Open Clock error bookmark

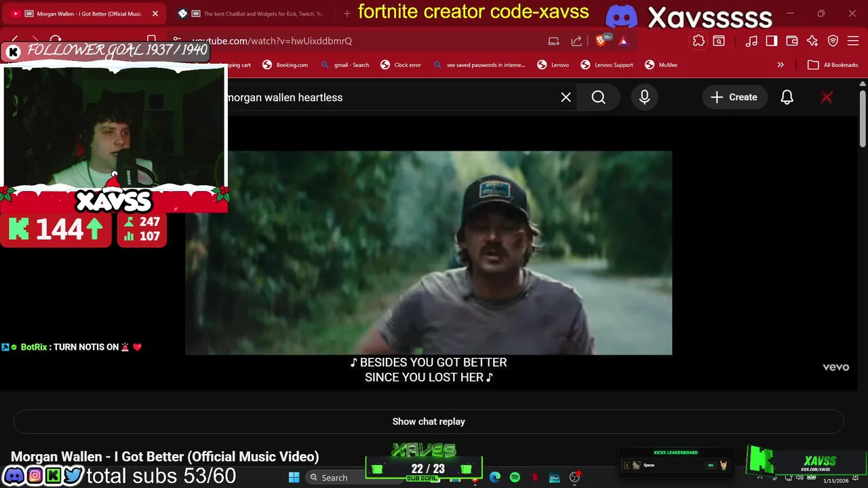point(401,65)
